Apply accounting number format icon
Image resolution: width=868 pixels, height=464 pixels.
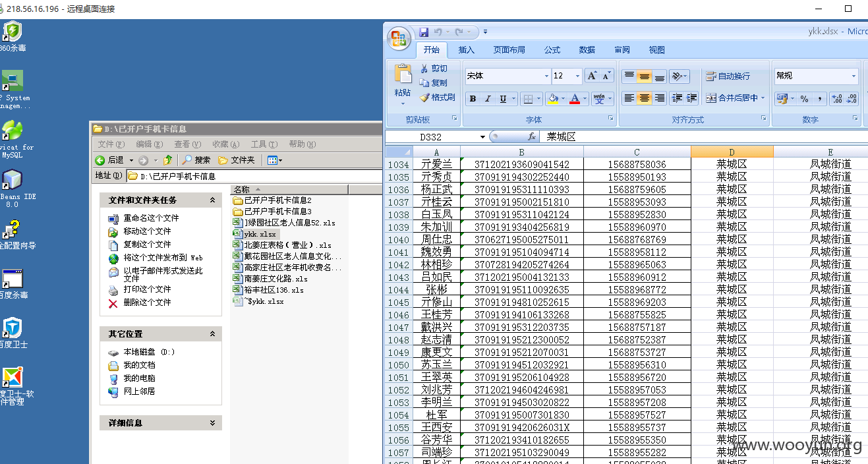click(782, 99)
